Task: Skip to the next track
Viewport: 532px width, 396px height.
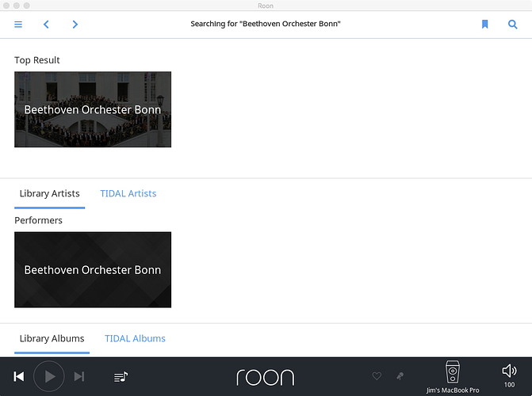Action: point(79,376)
